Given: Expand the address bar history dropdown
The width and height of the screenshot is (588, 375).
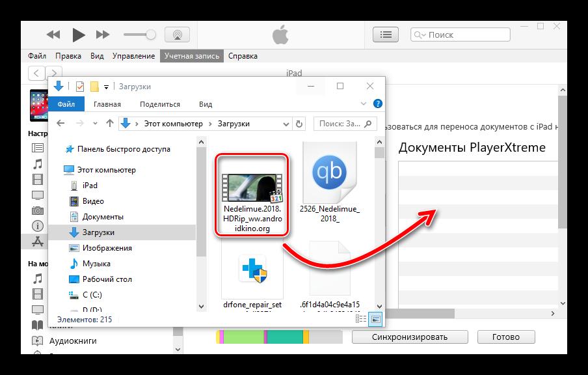Looking at the screenshot, I should click(286, 124).
